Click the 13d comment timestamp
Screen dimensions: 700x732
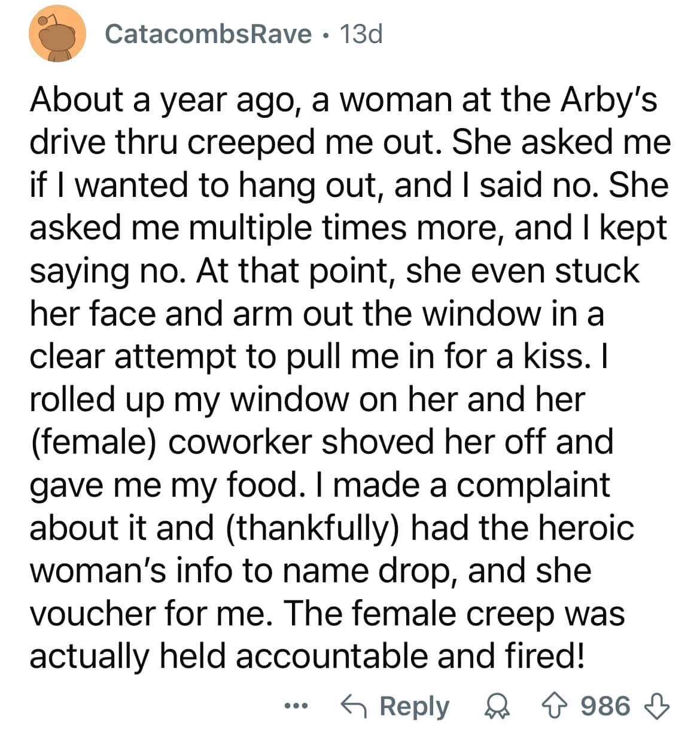361,35
